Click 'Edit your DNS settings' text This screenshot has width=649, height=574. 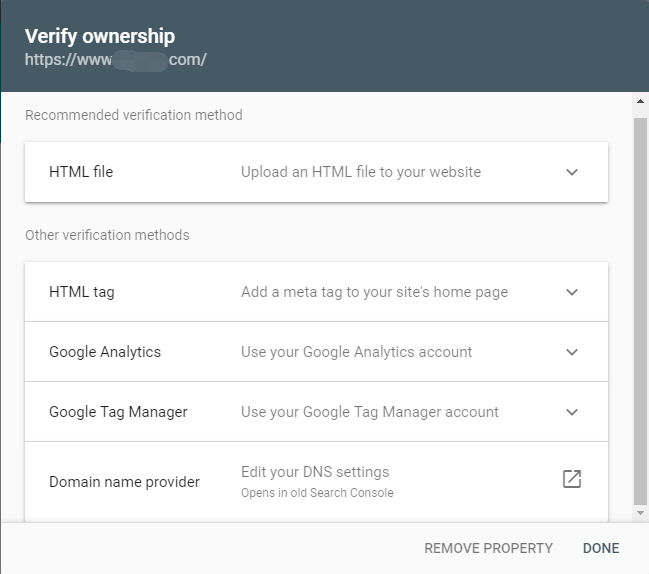click(x=315, y=472)
